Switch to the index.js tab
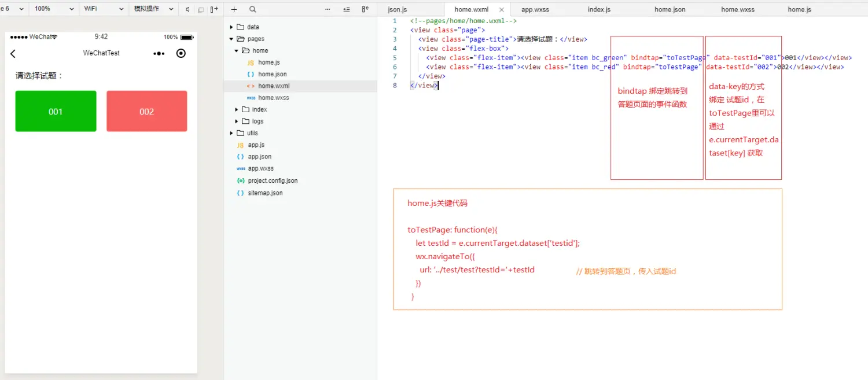This screenshot has height=380, width=868. pyautogui.click(x=599, y=10)
